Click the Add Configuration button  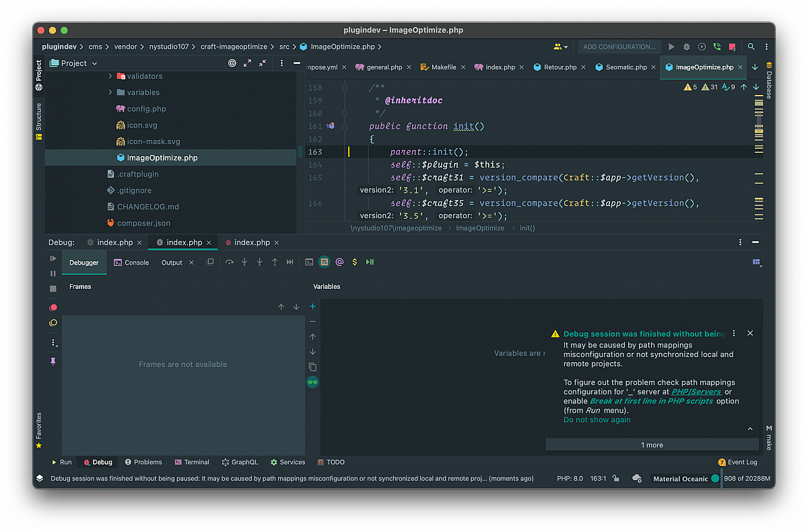(x=619, y=47)
